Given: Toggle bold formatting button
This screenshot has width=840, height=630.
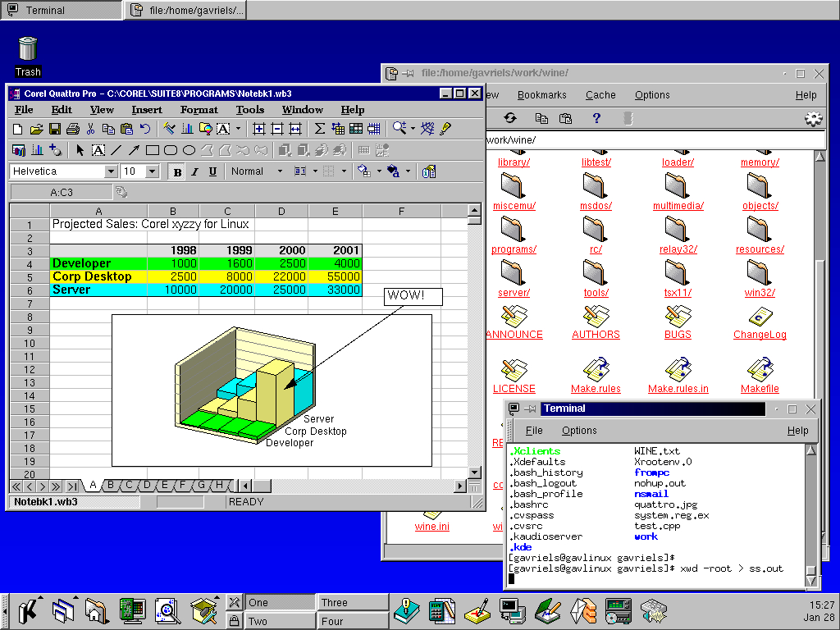Looking at the screenshot, I should tap(177, 171).
